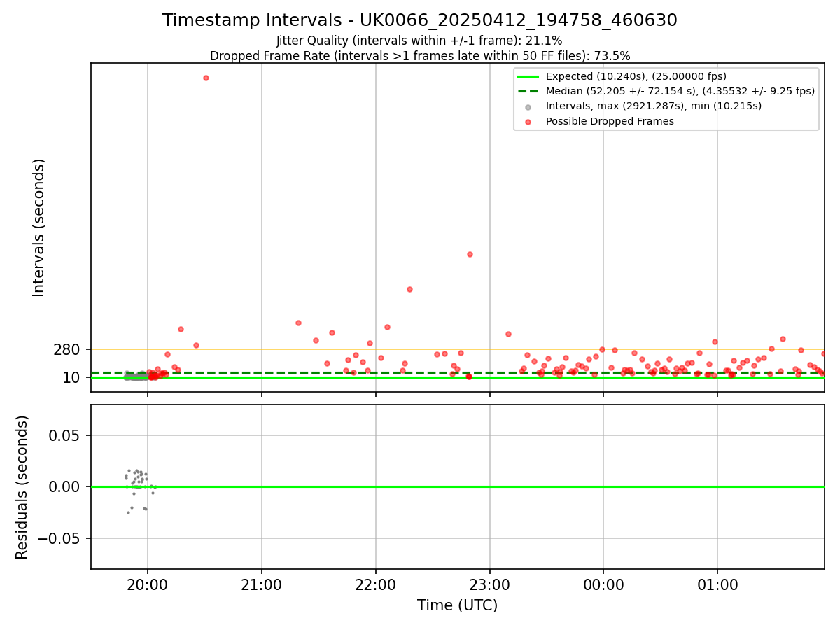
Task: Click the residuals tick label '0.05'
Action: (65, 435)
